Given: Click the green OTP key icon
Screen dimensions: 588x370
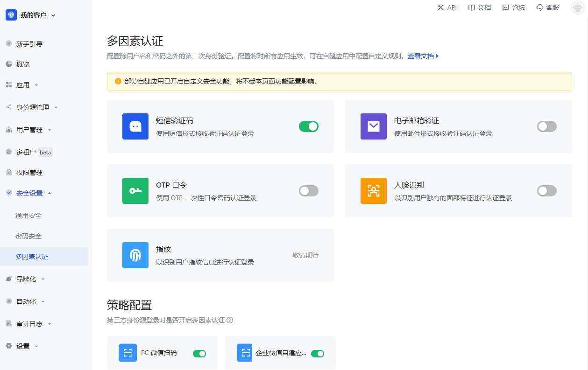Looking at the screenshot, I should pos(135,191).
